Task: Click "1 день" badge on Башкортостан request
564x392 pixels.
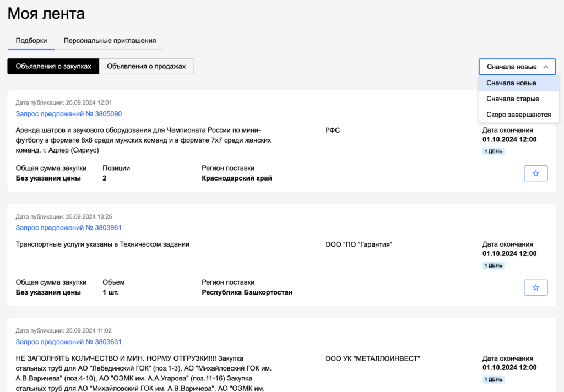Action: (x=493, y=265)
